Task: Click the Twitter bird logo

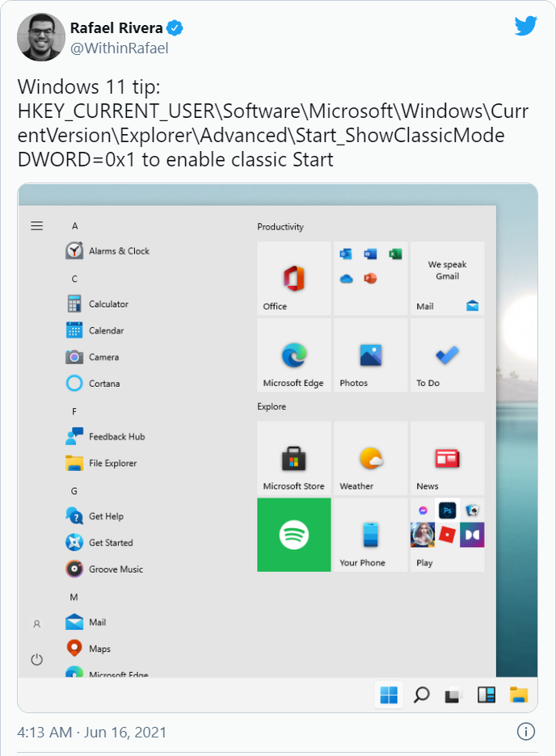Action: [525, 26]
